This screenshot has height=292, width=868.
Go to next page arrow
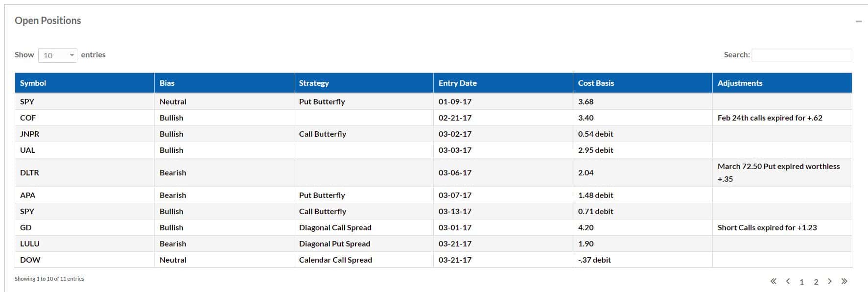830,281
